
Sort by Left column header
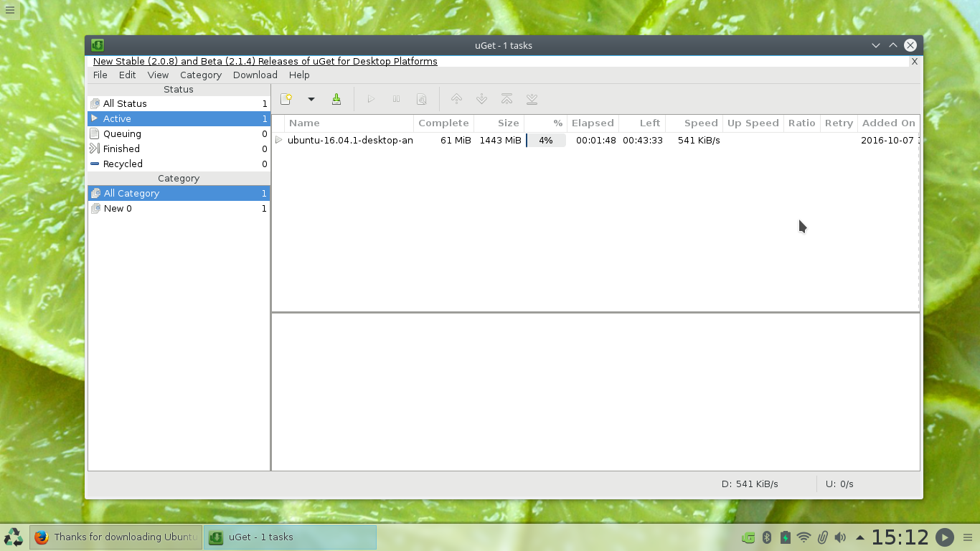[642, 123]
